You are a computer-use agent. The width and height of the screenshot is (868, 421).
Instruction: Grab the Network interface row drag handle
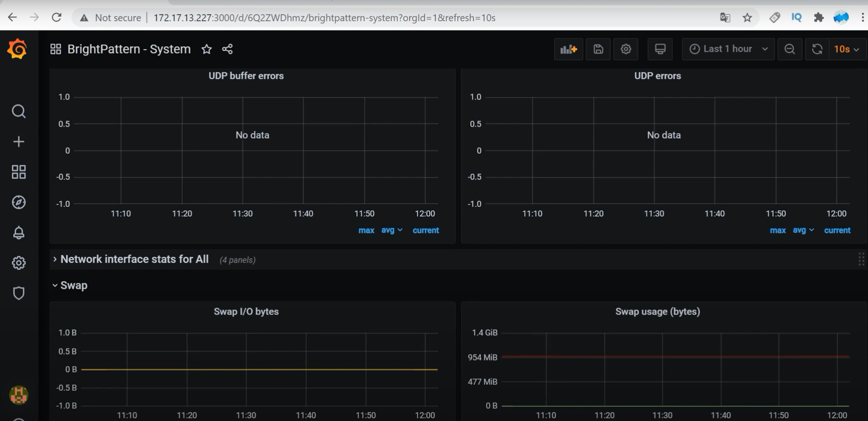[x=861, y=259]
